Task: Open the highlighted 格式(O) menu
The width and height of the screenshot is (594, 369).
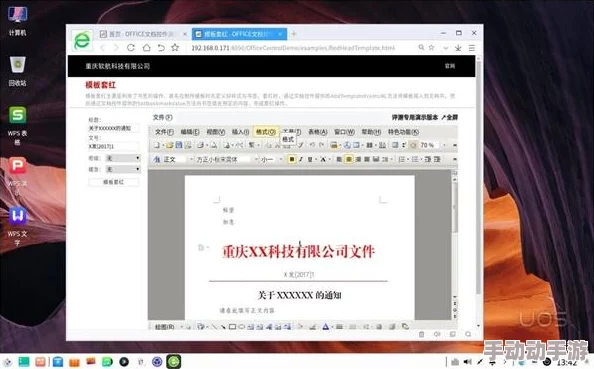Action: coord(266,132)
